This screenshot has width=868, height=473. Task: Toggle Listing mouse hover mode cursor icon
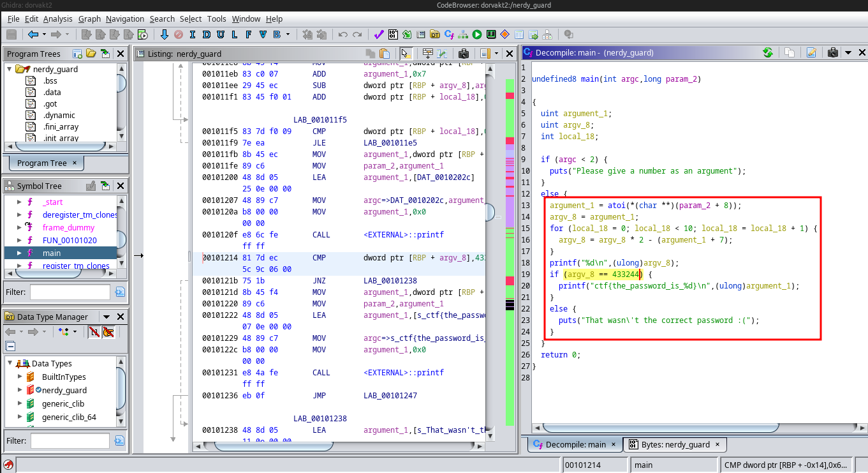point(406,54)
